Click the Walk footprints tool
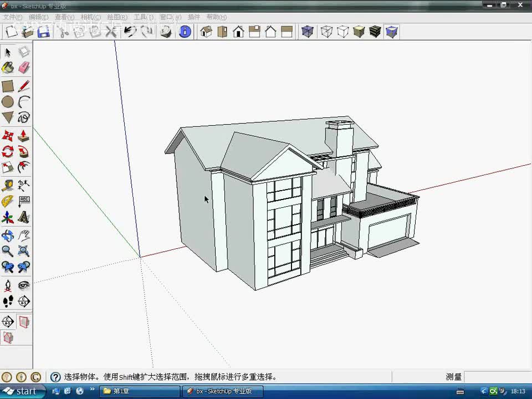532x399 pixels. point(8,301)
